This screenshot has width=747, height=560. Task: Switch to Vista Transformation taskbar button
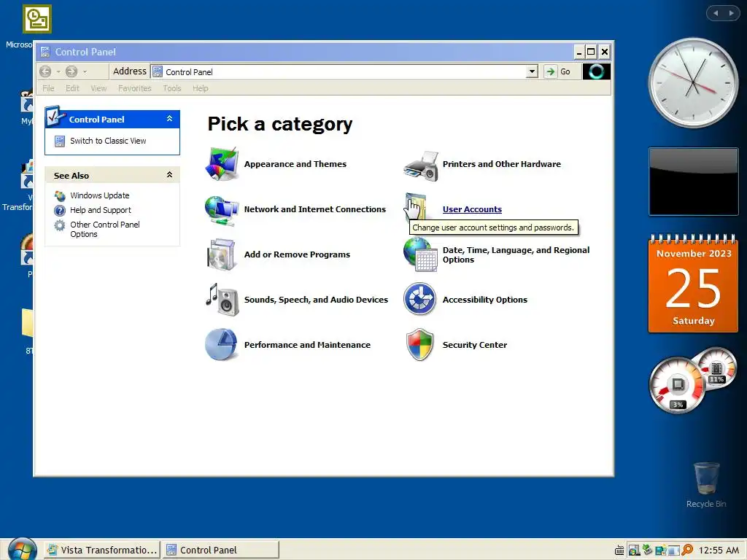[102, 550]
